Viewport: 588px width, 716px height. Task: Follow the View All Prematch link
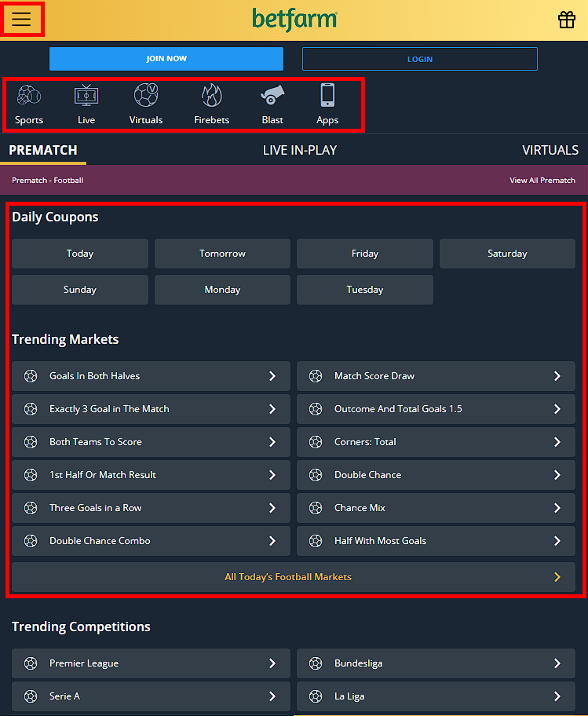pos(542,181)
